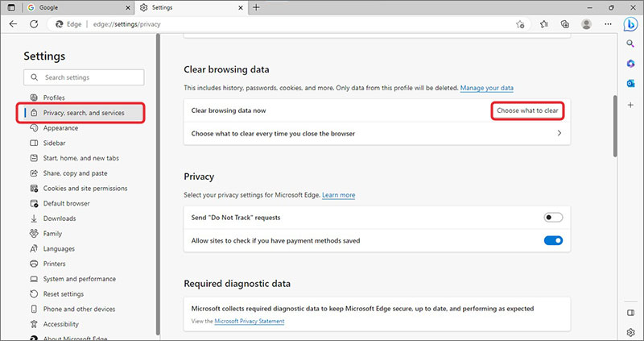Expand Choose what to clear every time chevron
Image resolution: width=644 pixels, height=341 pixels.
tap(559, 133)
